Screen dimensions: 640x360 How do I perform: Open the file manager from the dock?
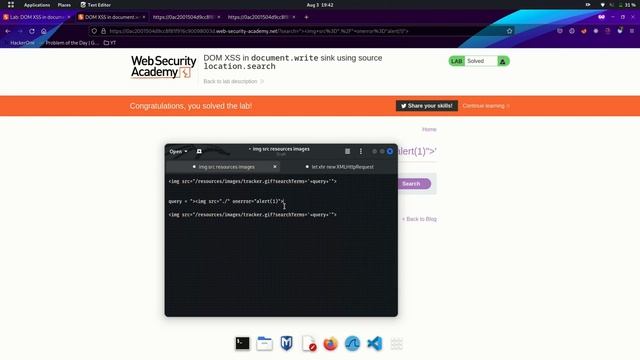coord(264,343)
